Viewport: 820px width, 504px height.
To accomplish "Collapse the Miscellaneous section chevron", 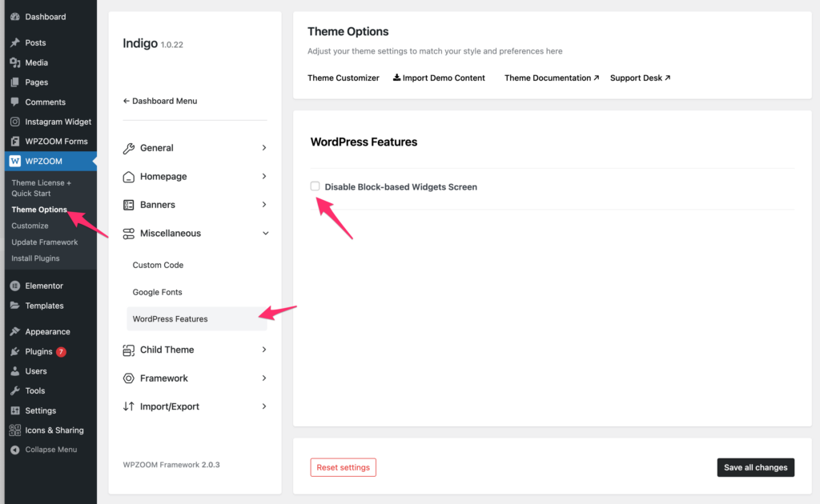I will click(265, 234).
